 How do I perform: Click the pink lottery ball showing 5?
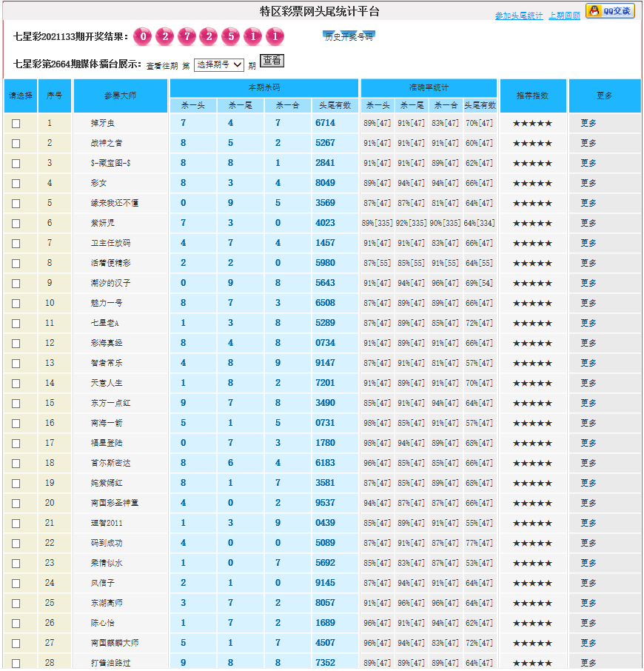[x=231, y=36]
